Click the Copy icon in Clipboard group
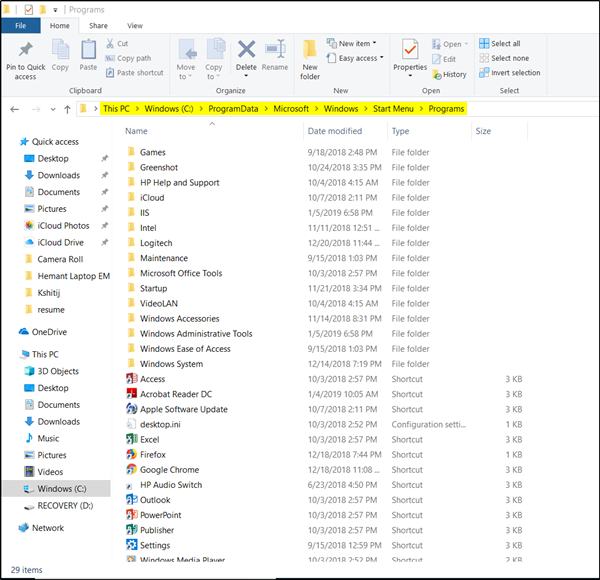 pos(60,49)
